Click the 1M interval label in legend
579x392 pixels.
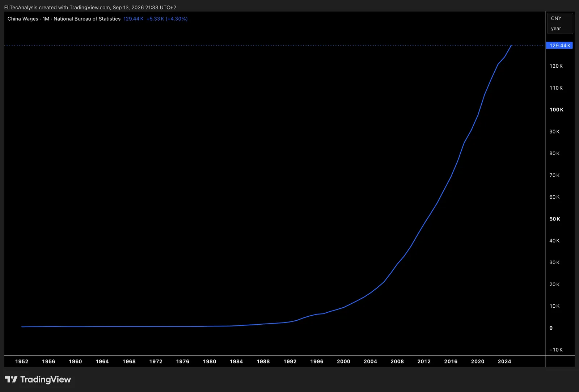tap(46, 19)
